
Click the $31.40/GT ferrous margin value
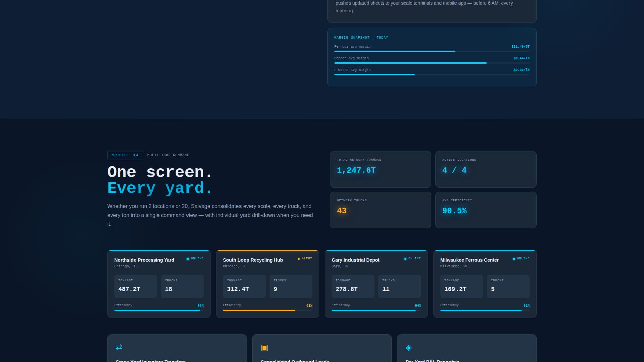[520, 47]
